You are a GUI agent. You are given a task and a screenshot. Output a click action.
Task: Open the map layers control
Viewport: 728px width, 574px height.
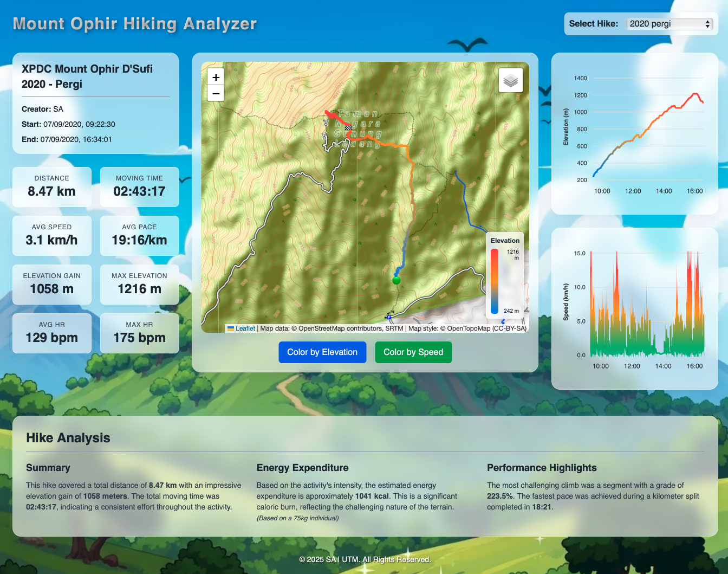tap(510, 81)
